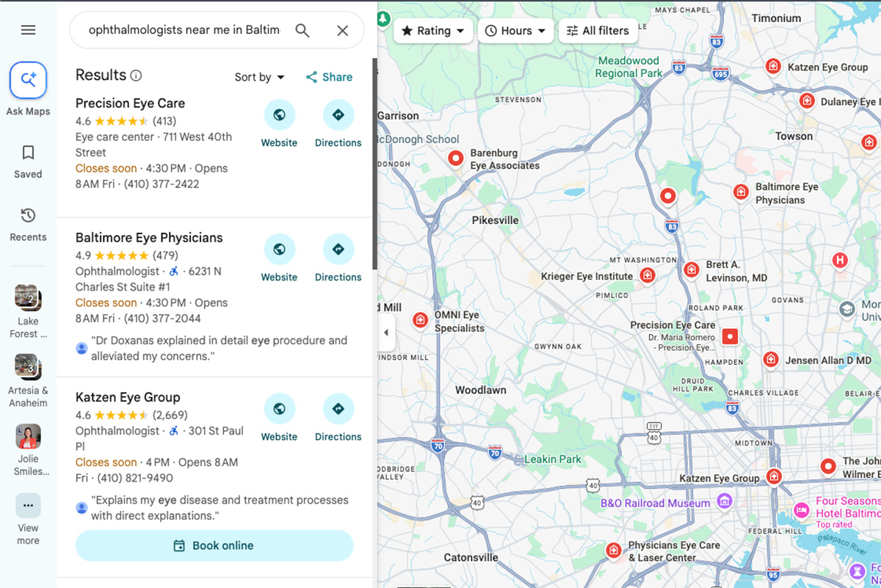Open Lake Forest recent thumbnail

(28, 297)
